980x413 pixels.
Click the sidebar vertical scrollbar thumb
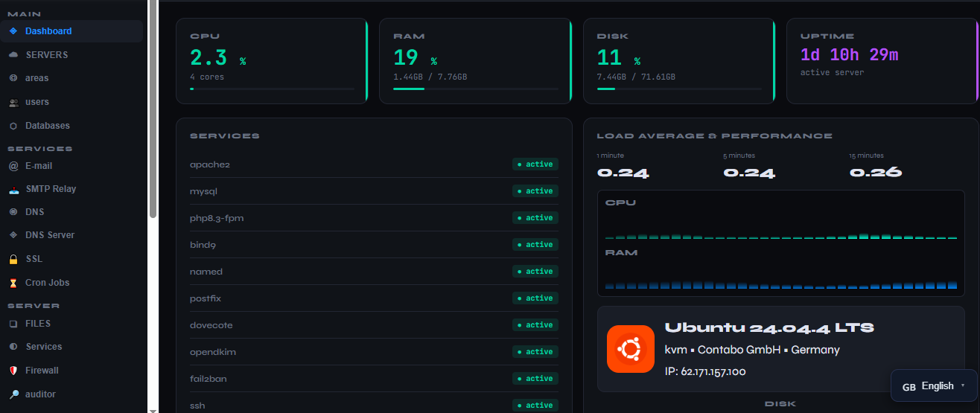(153, 109)
